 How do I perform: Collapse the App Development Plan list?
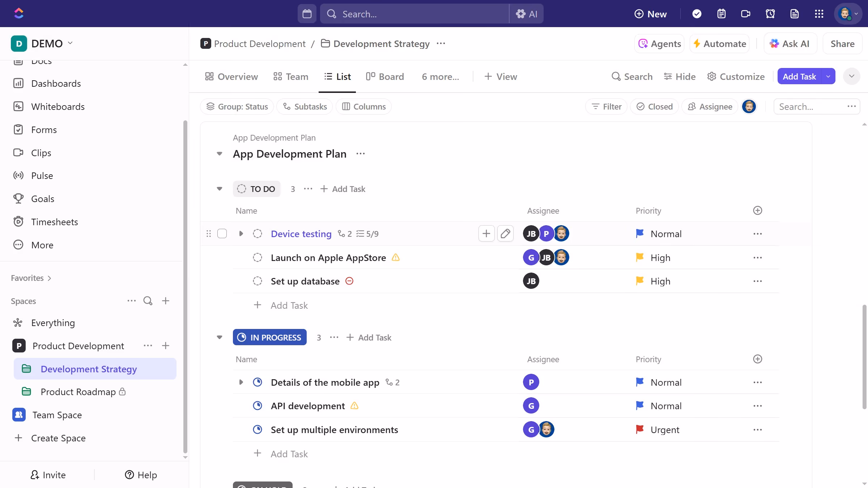pyautogui.click(x=220, y=154)
